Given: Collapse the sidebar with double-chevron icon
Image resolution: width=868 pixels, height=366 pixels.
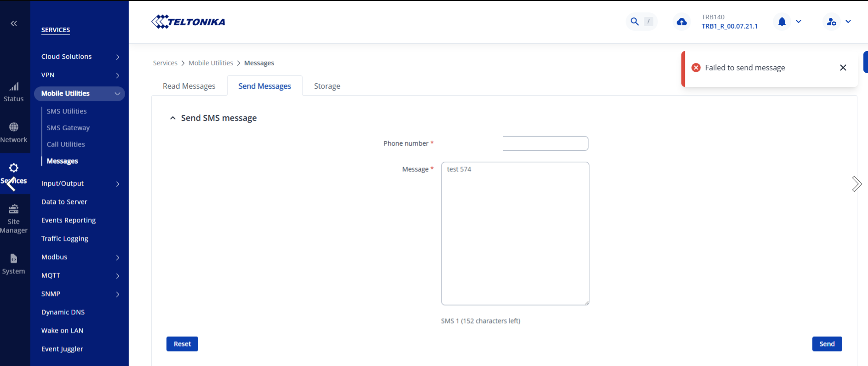Looking at the screenshot, I should pyautogui.click(x=14, y=23).
